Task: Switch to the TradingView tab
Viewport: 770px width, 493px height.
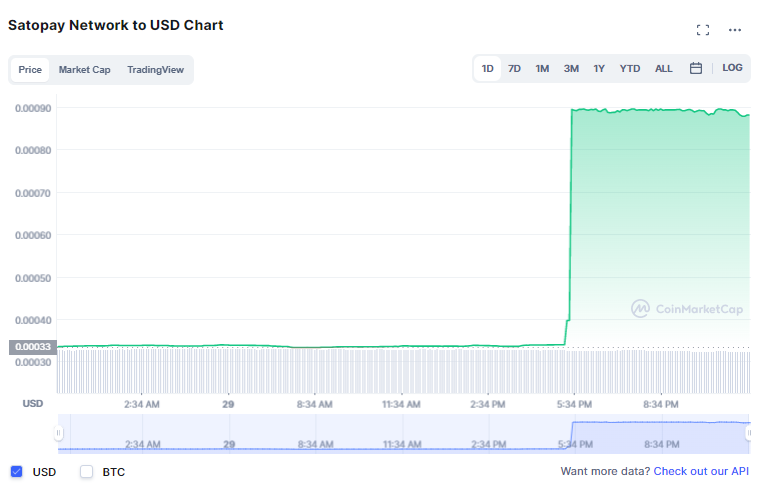Action: (155, 70)
